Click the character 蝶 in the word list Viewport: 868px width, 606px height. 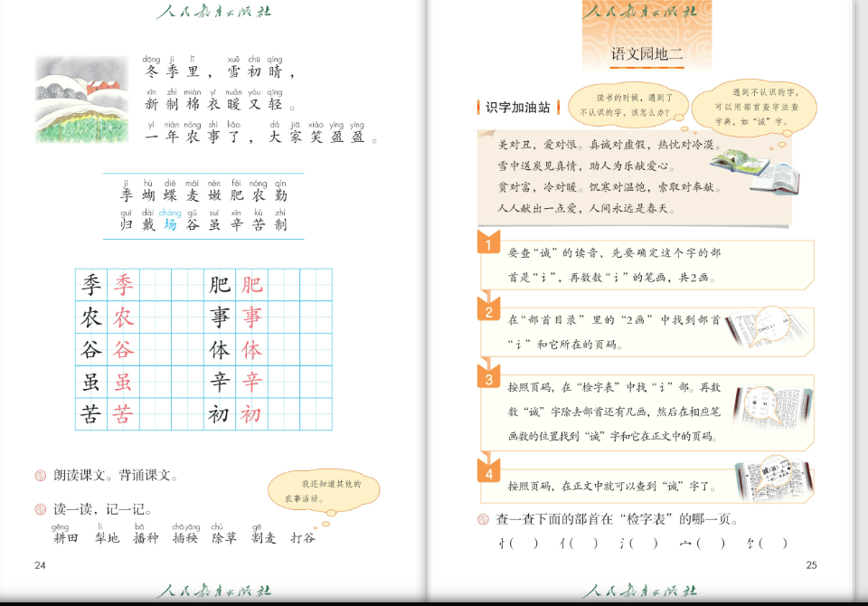pos(171,195)
